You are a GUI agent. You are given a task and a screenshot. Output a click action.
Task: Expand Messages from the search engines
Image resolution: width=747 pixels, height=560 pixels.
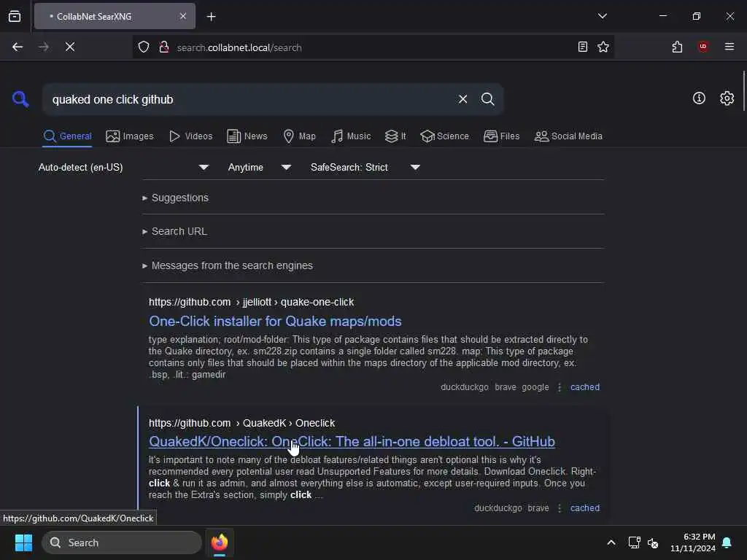228,265
